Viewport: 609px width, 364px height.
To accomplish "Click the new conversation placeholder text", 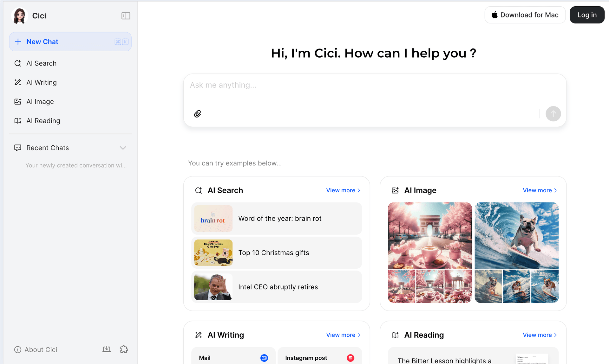I will coord(76,165).
